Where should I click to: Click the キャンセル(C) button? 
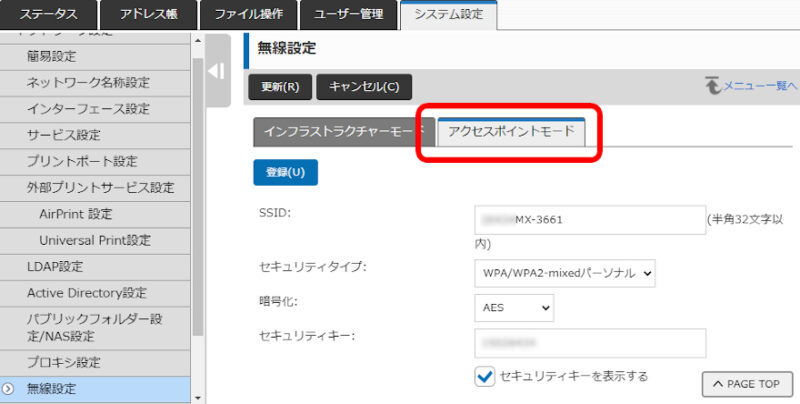[x=364, y=87]
